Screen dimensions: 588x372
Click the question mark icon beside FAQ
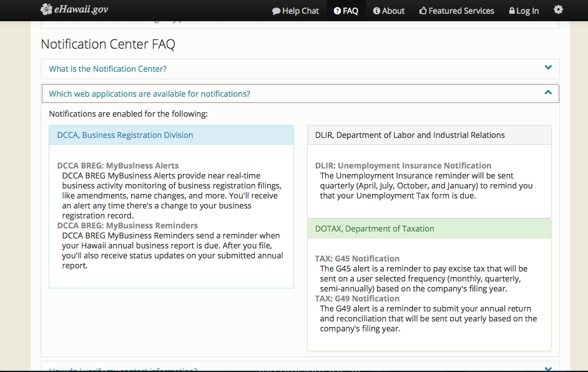(x=337, y=11)
